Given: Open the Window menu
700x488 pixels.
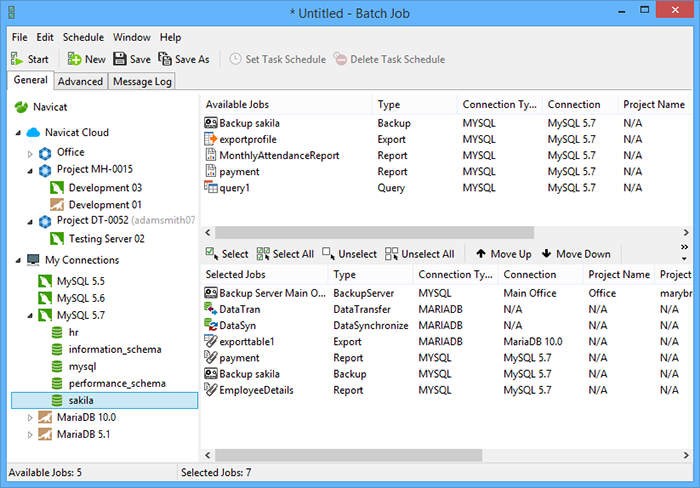Looking at the screenshot, I should 132,38.
